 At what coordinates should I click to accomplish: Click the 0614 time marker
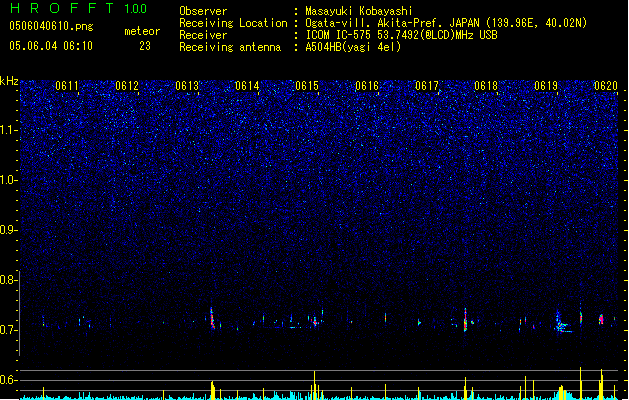[247, 86]
